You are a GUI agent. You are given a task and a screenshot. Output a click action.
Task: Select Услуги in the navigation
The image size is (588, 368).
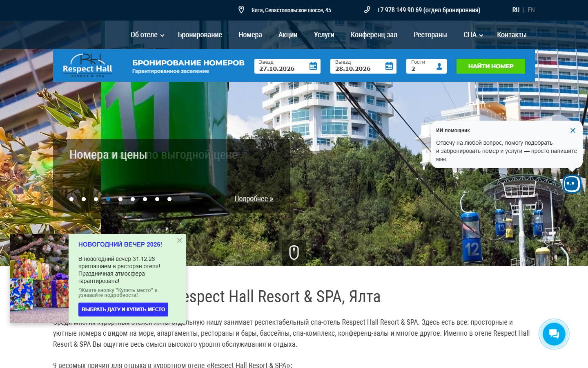pos(324,35)
